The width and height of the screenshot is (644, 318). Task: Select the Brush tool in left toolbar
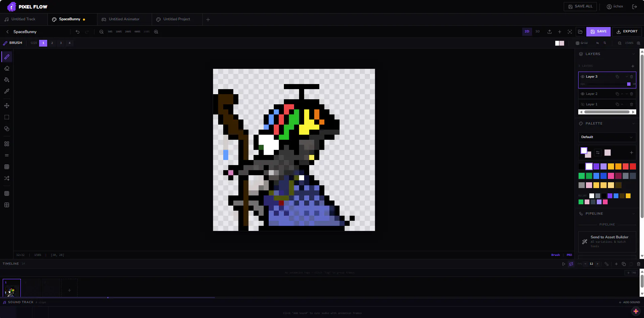pyautogui.click(x=7, y=57)
